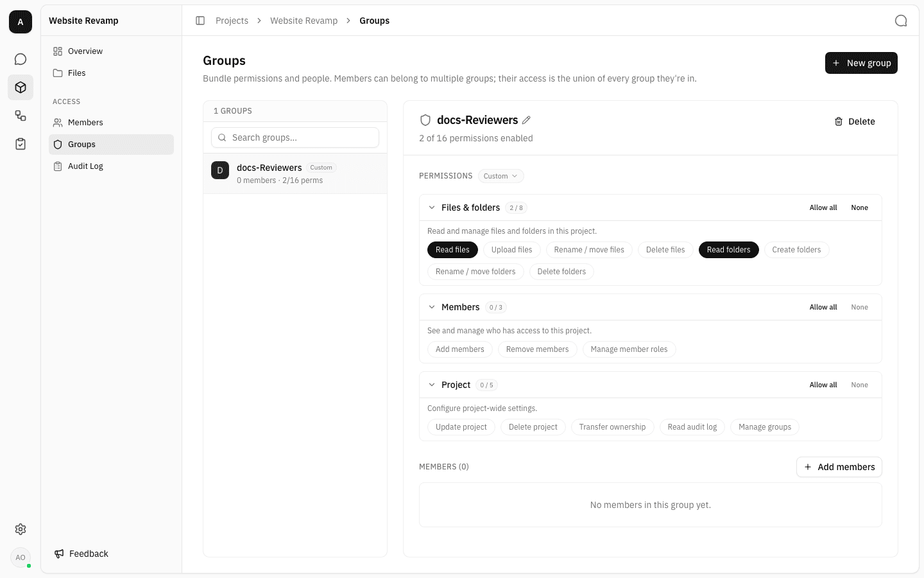Open the Custom permissions preset dropdown
The image size is (924, 578).
coord(501,176)
